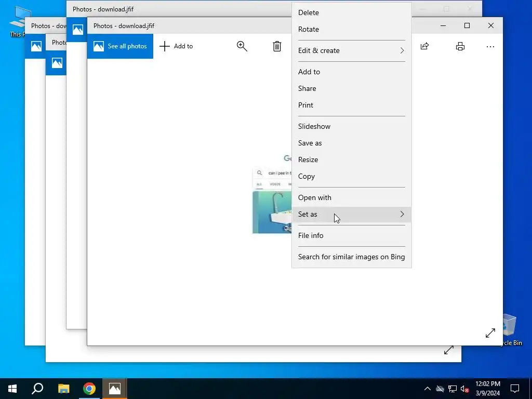Image resolution: width=532 pixels, height=399 pixels.
Task: Click the share icon in Photos toolbar
Action: (x=424, y=46)
